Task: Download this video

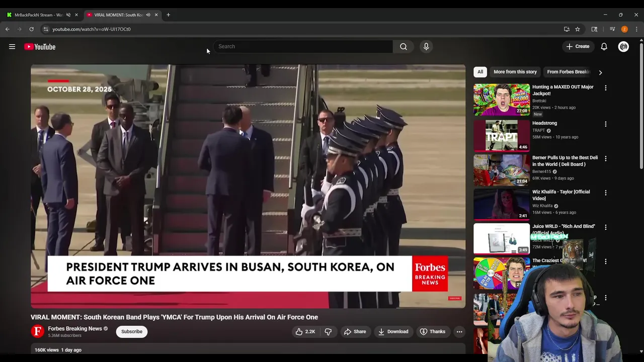Action: (393, 332)
